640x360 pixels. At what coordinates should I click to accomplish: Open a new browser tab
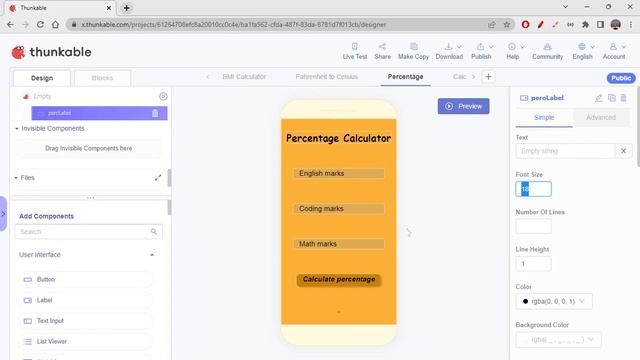(127, 8)
